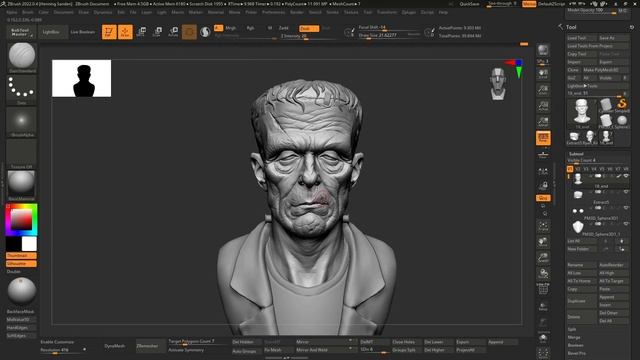Click the PolyF line fill icon
The image size is (640, 360).
(x=543, y=289)
